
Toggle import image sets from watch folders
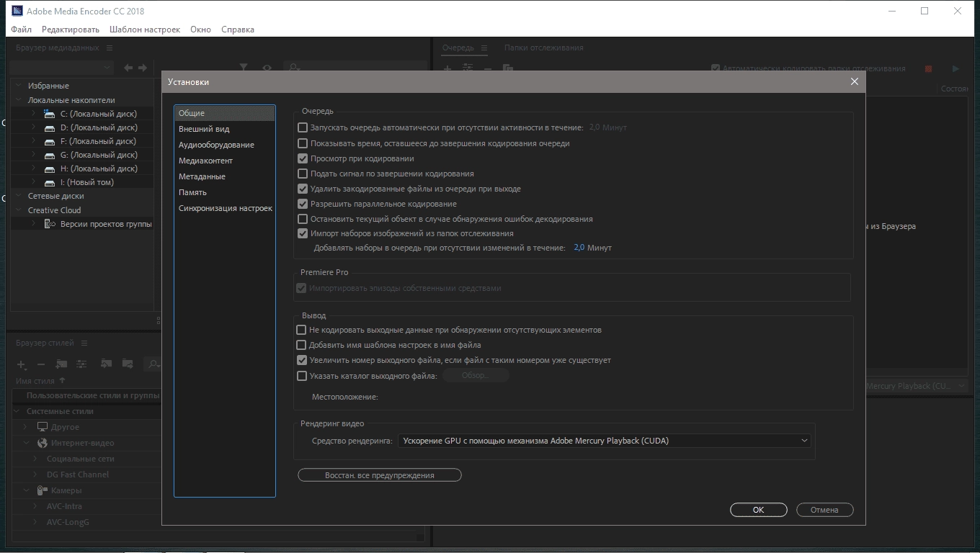click(303, 233)
